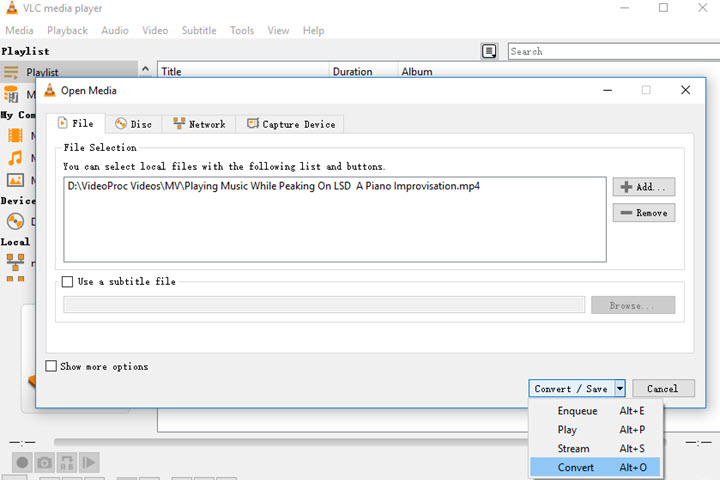Screen dimensions: 720x480
Task: Select the Playlist sidebar item
Action: click(69, 72)
